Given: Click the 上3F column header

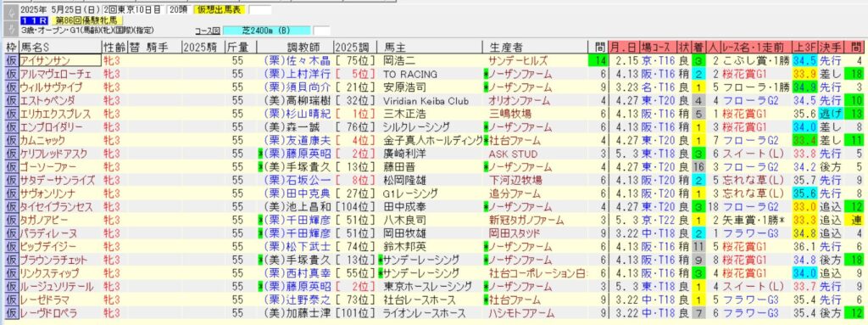Looking at the screenshot, I should coord(804,48).
